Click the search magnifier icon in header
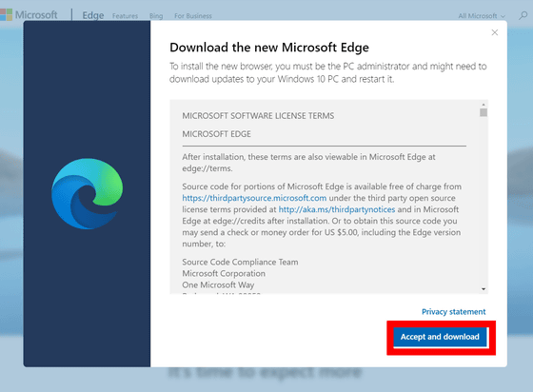 click(x=523, y=15)
